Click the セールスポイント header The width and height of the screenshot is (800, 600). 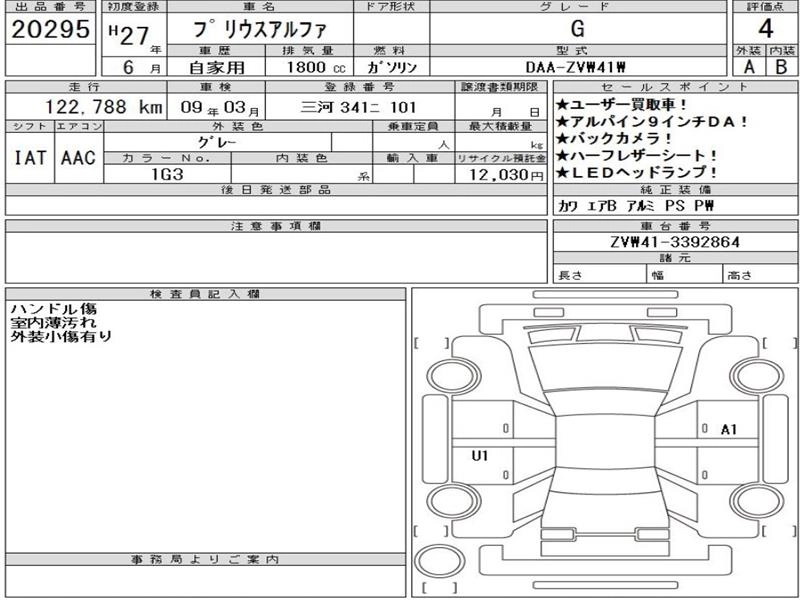pos(675,87)
